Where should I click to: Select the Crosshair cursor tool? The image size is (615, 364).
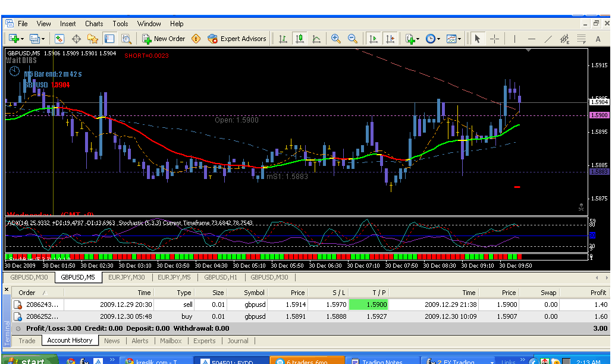[x=494, y=39]
